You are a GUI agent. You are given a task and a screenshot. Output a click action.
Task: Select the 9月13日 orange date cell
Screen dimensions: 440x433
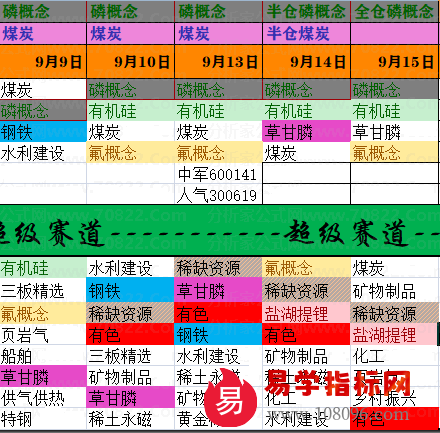pos(218,62)
